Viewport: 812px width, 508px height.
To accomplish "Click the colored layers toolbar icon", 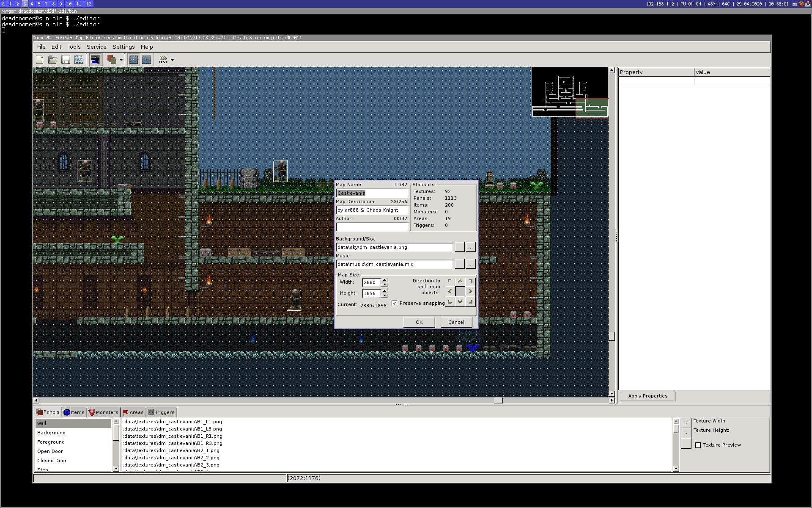I will [112, 60].
